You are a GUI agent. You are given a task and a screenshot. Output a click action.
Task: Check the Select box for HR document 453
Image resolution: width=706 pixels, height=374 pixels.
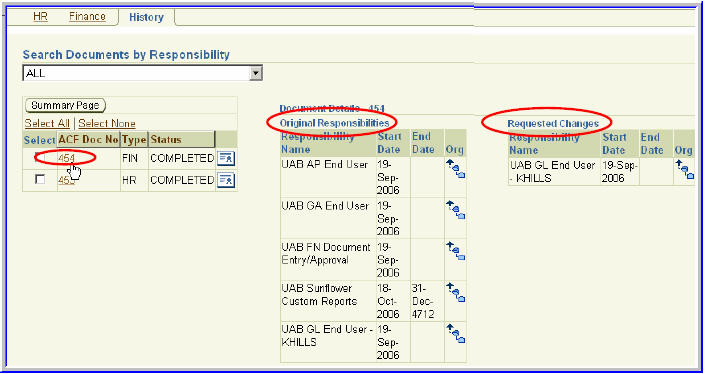pos(40,180)
